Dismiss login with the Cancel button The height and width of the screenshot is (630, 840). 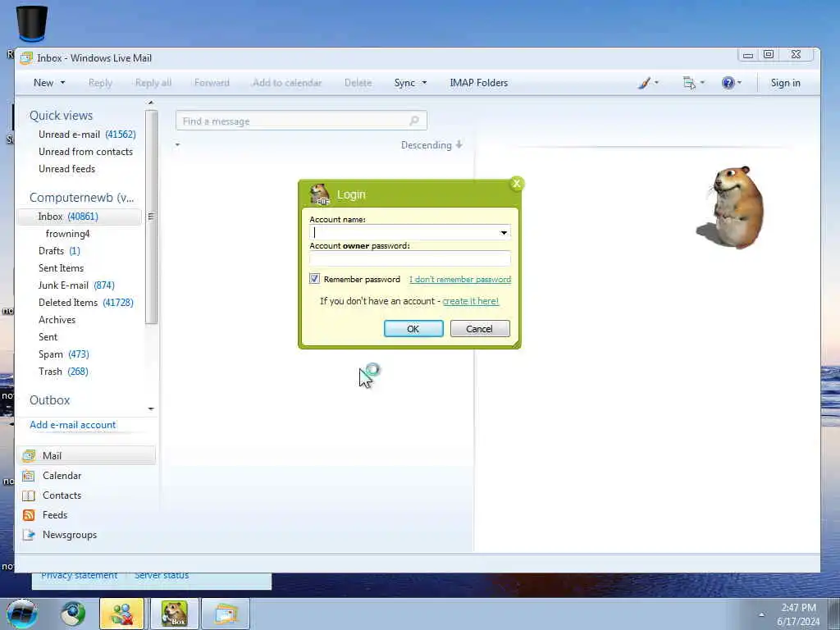tap(479, 329)
